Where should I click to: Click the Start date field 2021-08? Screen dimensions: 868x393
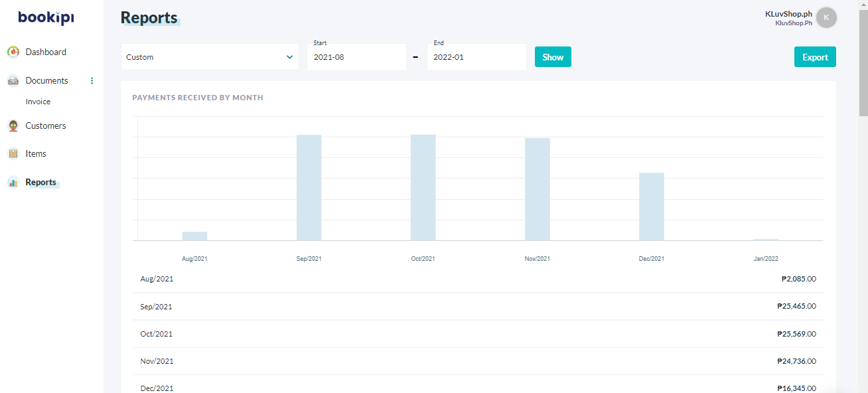coord(356,57)
